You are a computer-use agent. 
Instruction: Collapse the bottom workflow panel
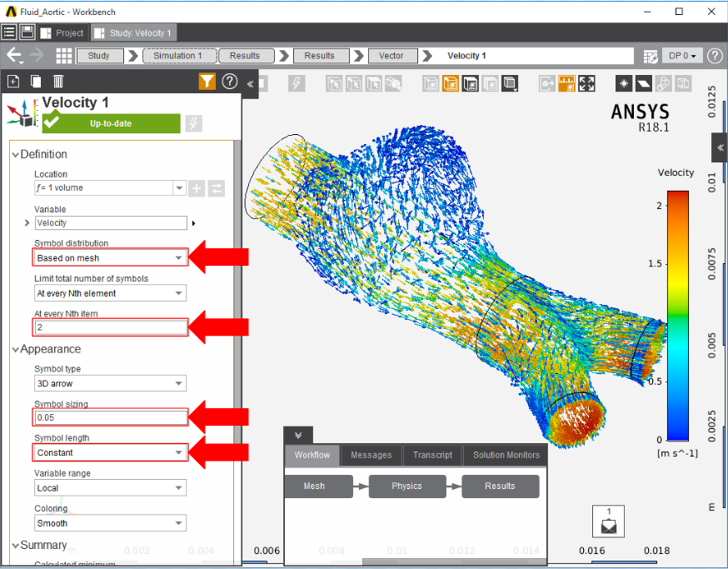coord(298,435)
